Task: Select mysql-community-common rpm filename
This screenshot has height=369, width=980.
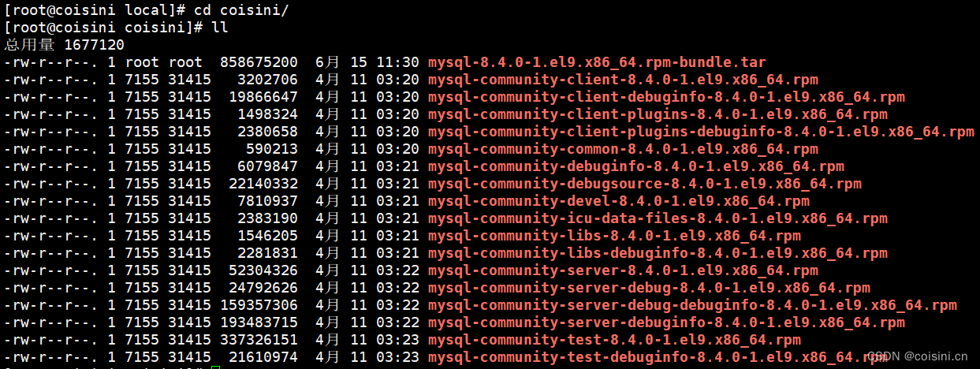Action: [x=623, y=149]
